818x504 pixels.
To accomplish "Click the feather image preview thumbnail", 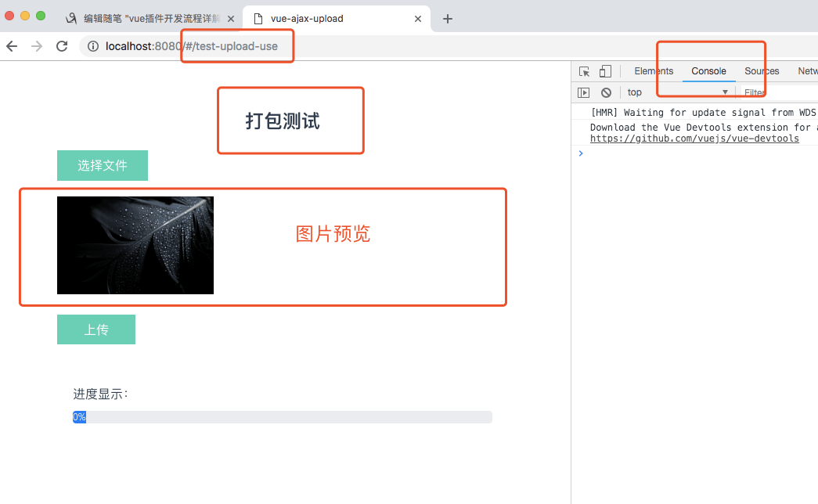I will tap(135, 245).
